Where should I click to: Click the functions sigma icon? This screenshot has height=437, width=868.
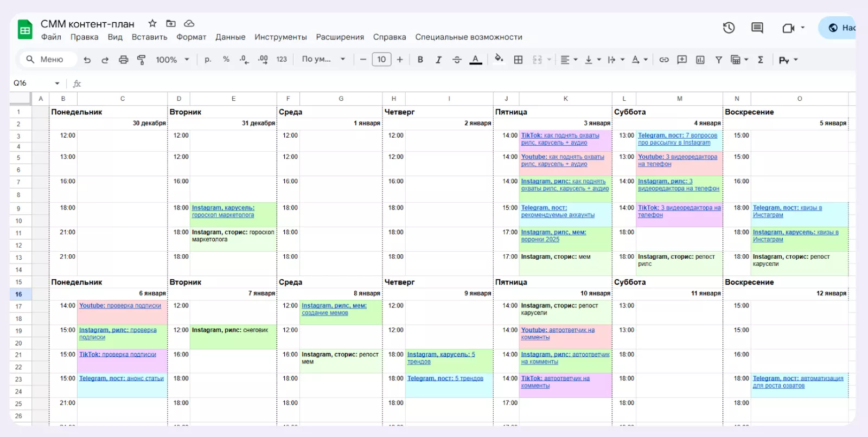(761, 60)
